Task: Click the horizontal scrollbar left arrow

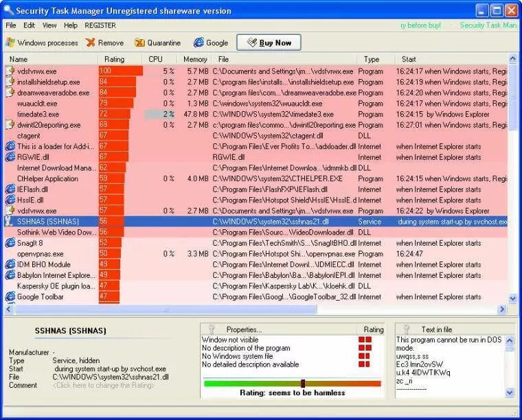Action: pyautogui.click(x=9, y=310)
